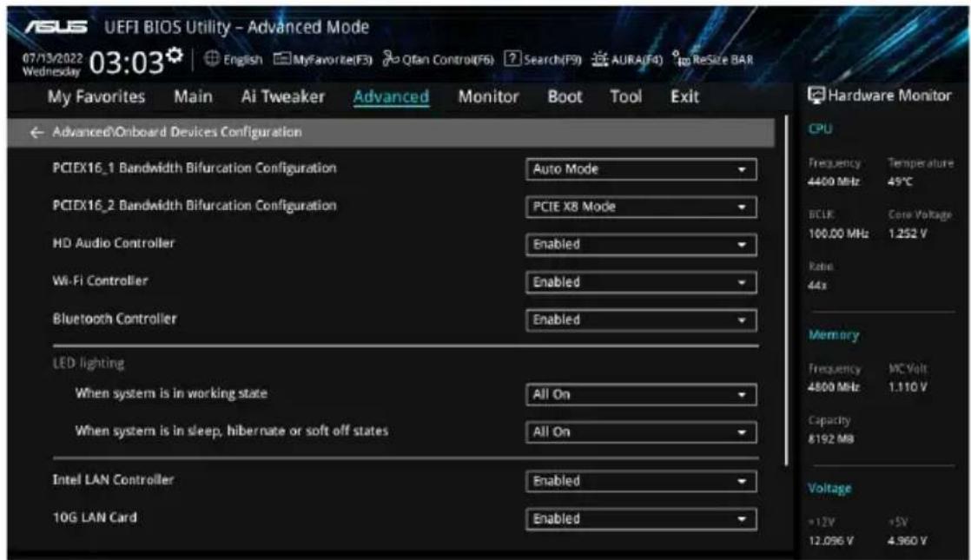Click the Hardware Monitor icon
Viewport: 971px width, 560px height.
(816, 96)
